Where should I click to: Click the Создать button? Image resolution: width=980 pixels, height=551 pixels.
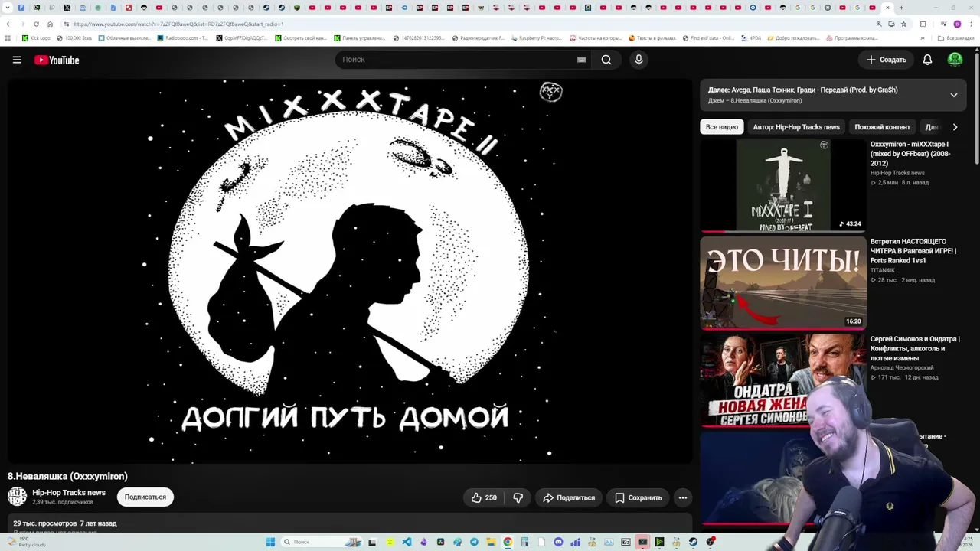pos(887,60)
